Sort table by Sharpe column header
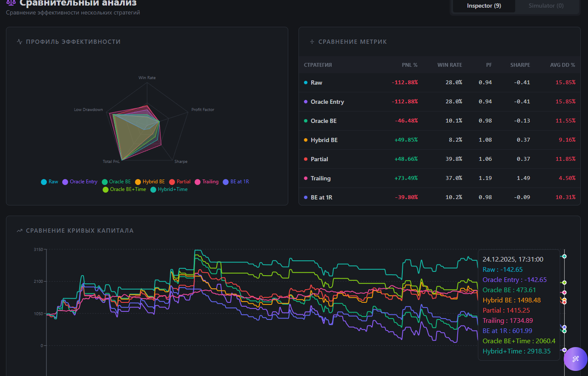This screenshot has height=376, width=588. (x=520, y=65)
